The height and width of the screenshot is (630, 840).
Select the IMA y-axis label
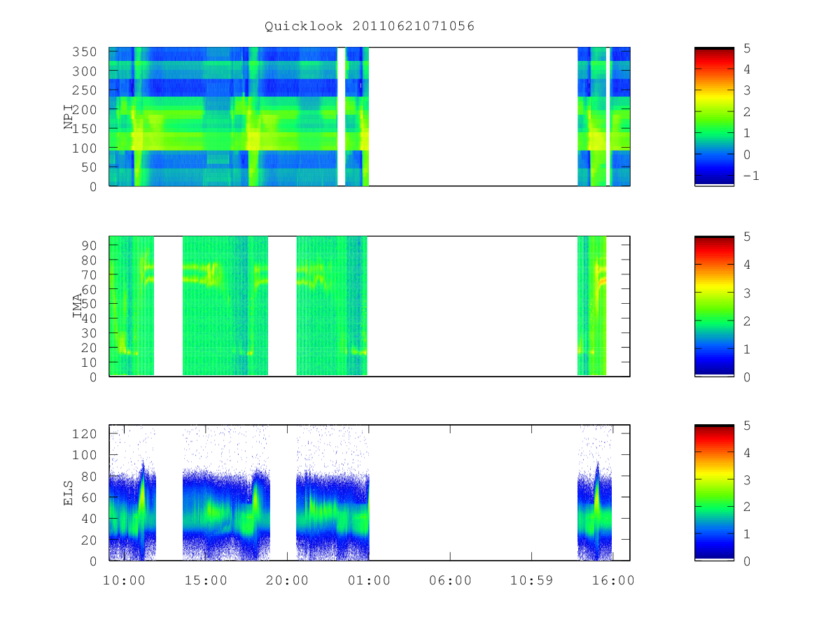pos(77,307)
